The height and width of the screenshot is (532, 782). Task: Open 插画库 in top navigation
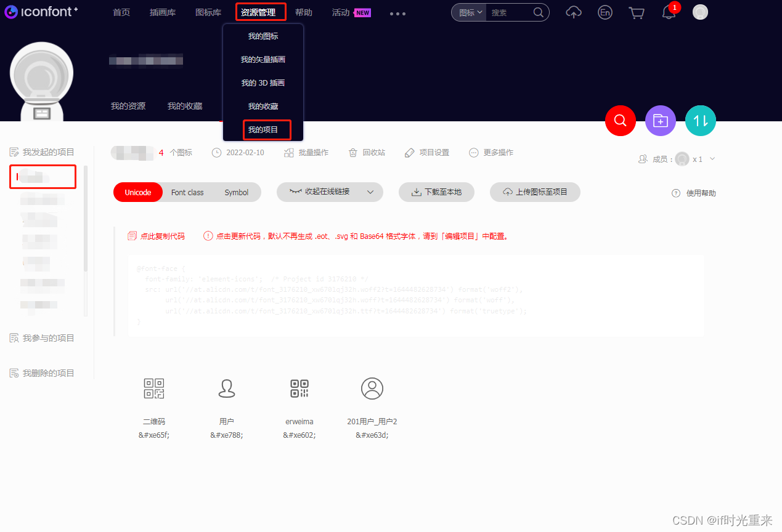pos(163,12)
